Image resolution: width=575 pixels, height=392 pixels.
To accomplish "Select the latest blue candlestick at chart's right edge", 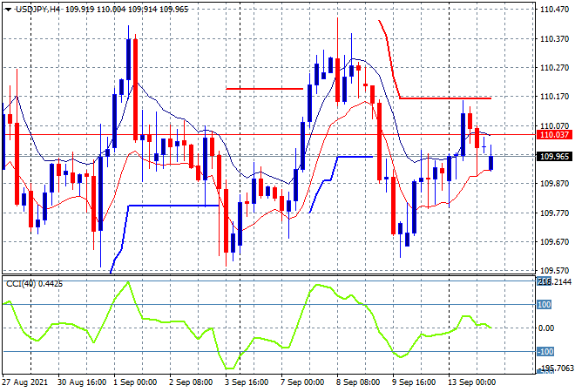I will (491, 162).
